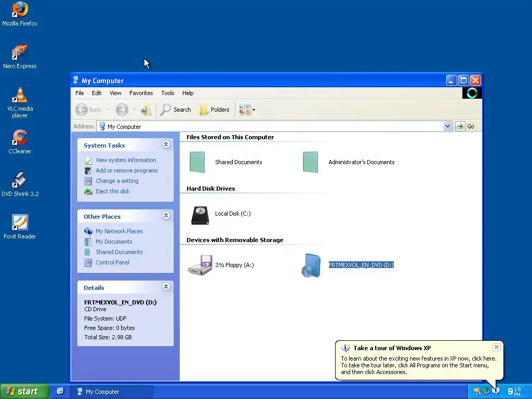Open My Network Places link
532x399 pixels.
(x=119, y=231)
